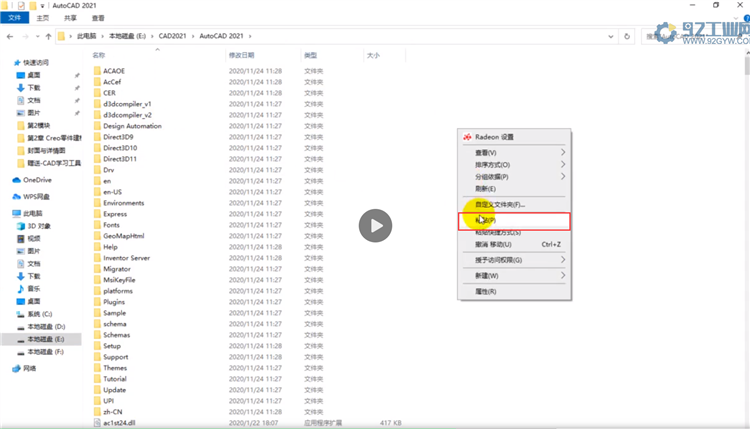Click the Radeon 设置 icon in context menu
The width and height of the screenshot is (750, 429).
click(467, 137)
